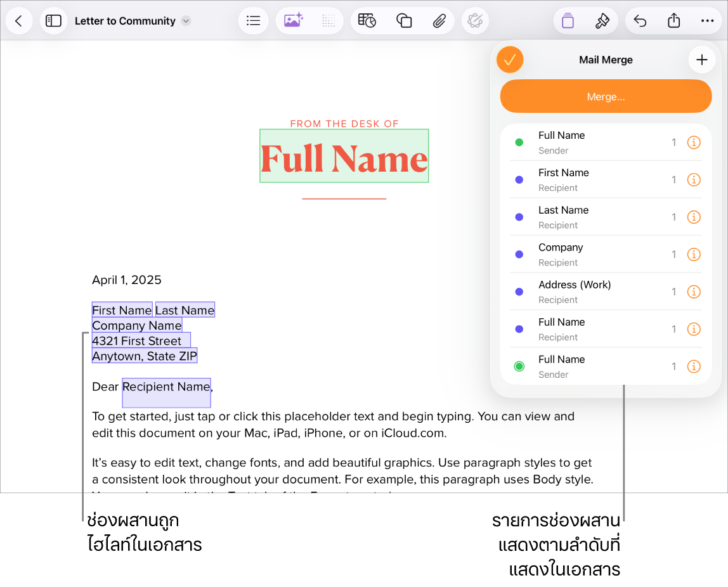Add a merge field with plus

tap(701, 60)
